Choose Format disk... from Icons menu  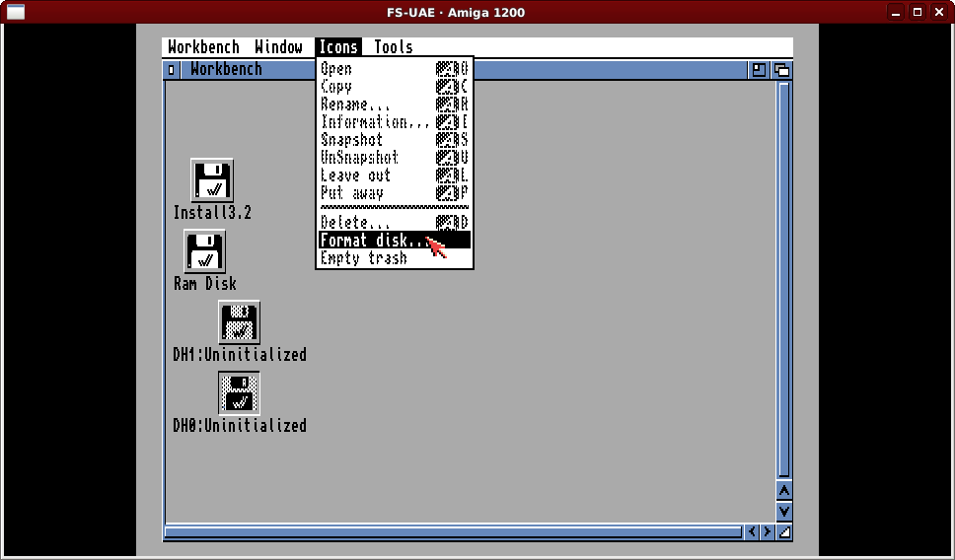395,240
